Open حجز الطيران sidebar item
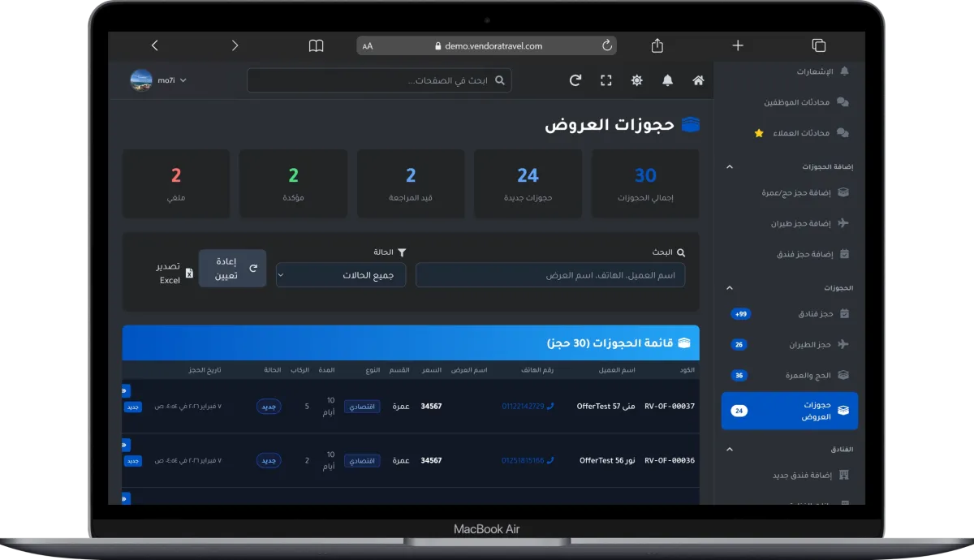 click(x=789, y=344)
